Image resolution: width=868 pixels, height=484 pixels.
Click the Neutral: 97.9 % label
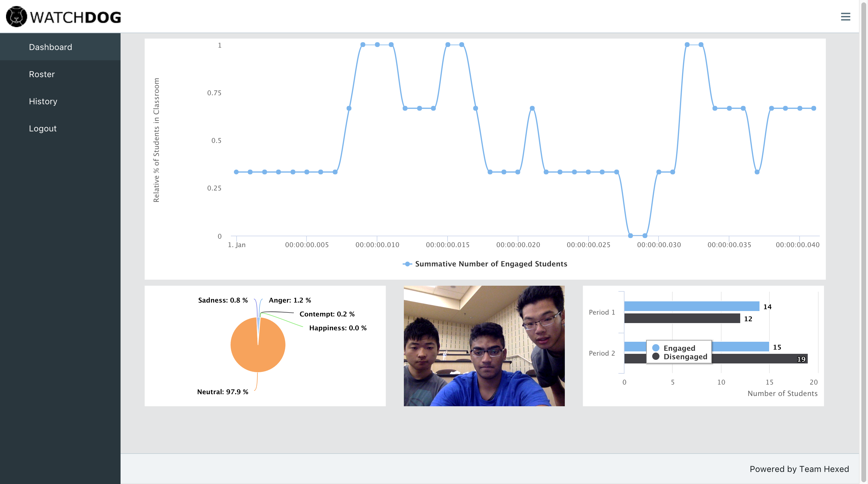point(222,392)
